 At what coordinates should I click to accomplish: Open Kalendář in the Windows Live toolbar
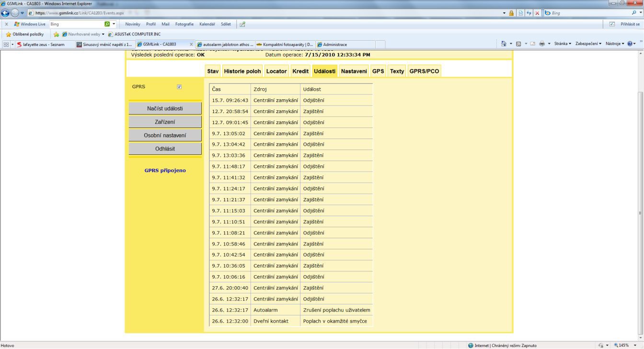(x=208, y=24)
